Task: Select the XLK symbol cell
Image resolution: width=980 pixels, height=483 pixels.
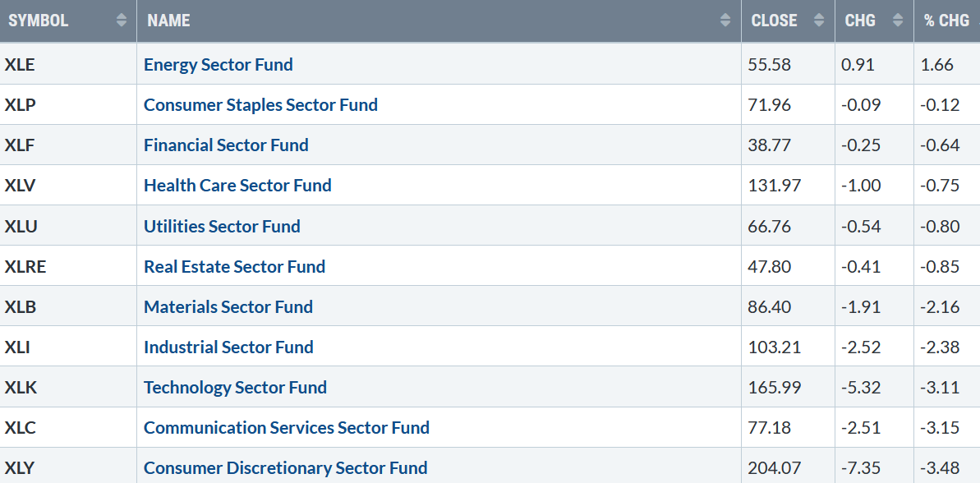Action: 68,388
